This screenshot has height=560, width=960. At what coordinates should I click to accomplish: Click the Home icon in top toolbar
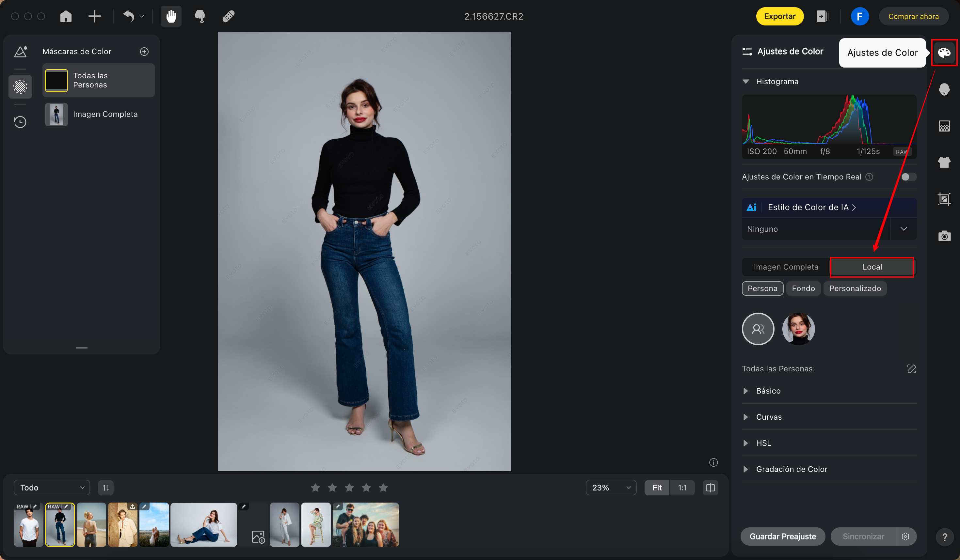[x=66, y=16]
